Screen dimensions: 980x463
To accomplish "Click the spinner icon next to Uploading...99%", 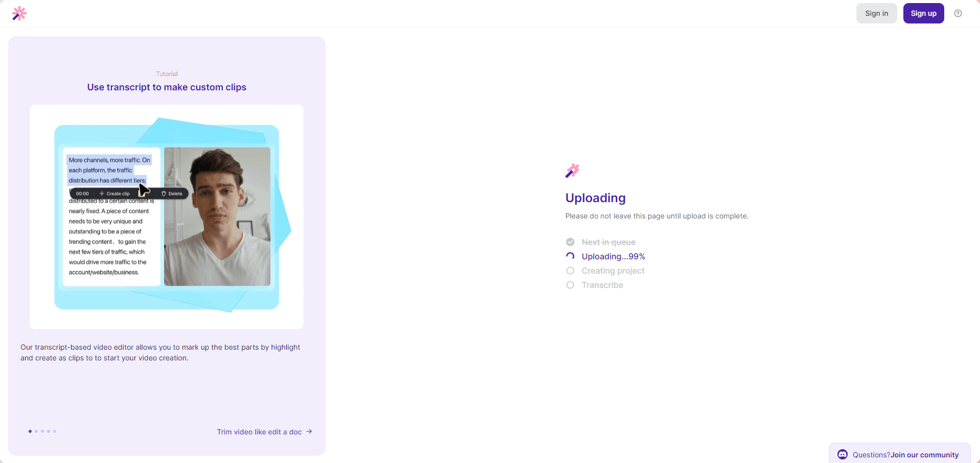I will [x=570, y=256].
